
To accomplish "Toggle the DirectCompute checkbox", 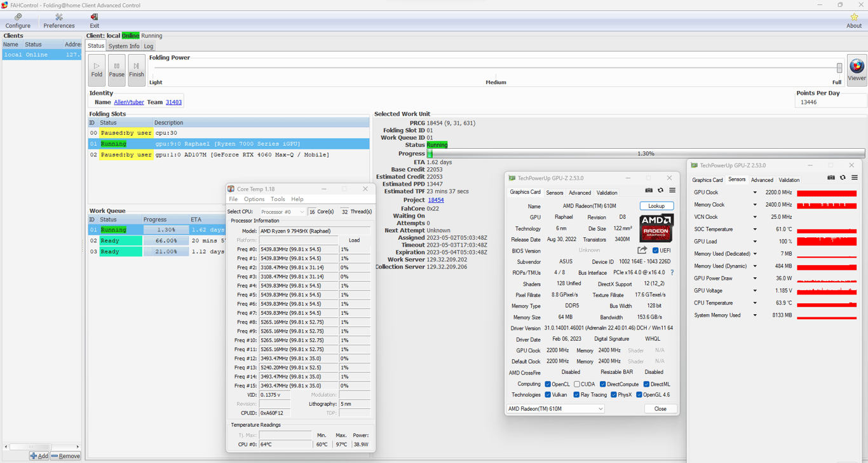I will tap(602, 384).
